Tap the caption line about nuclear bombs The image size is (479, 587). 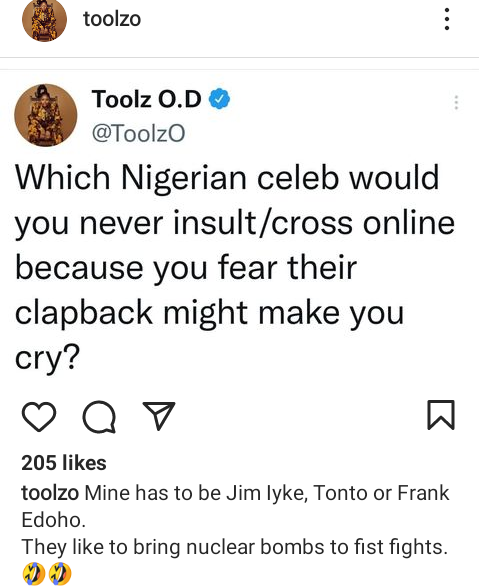coord(235,547)
